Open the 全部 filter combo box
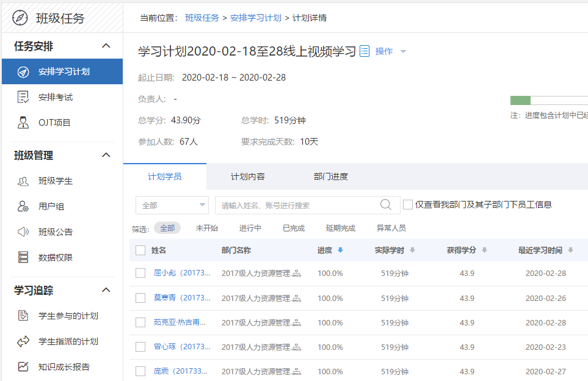This screenshot has height=381, width=588. tap(172, 205)
